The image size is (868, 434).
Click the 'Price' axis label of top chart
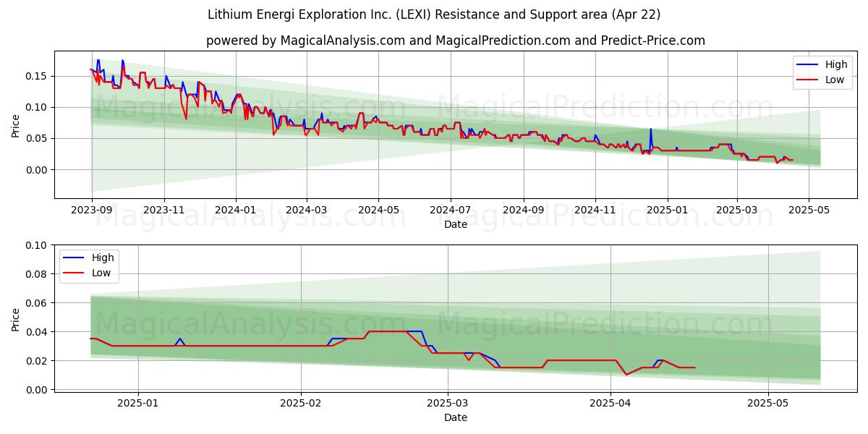(x=16, y=125)
